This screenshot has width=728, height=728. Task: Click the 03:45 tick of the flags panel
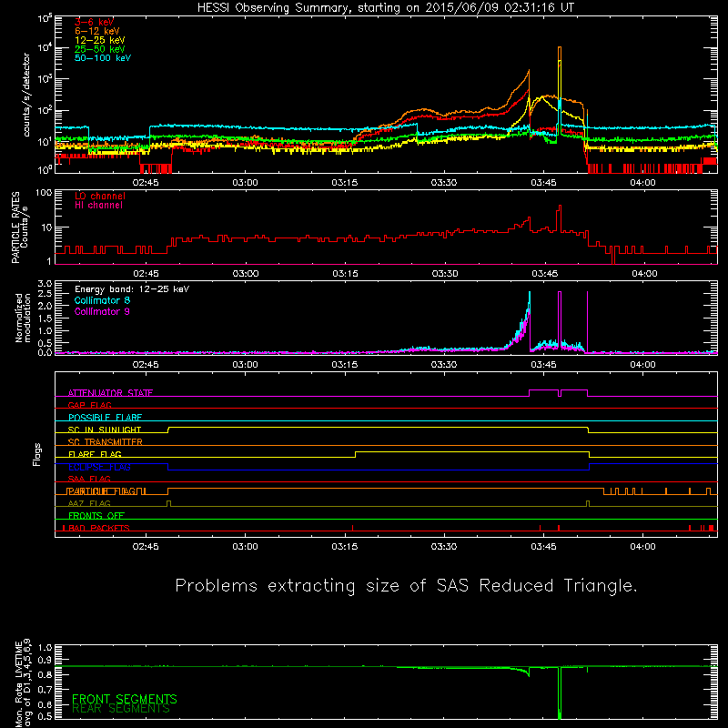click(543, 547)
